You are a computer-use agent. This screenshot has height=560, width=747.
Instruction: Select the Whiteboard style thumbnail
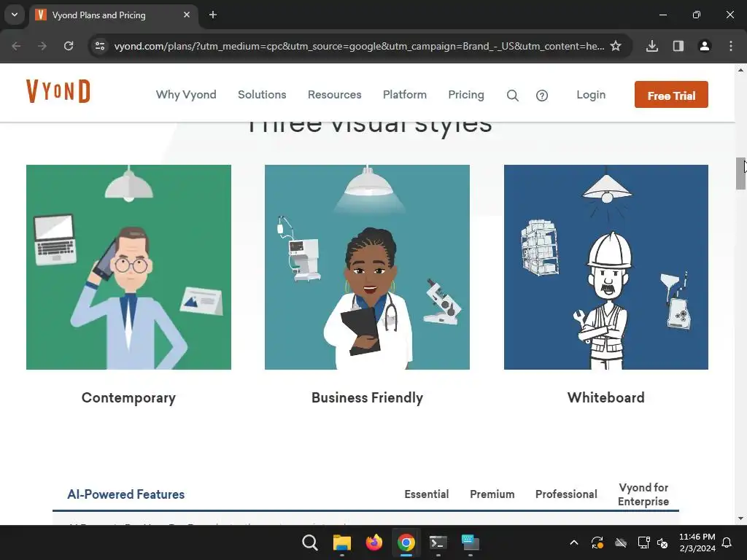[606, 267]
